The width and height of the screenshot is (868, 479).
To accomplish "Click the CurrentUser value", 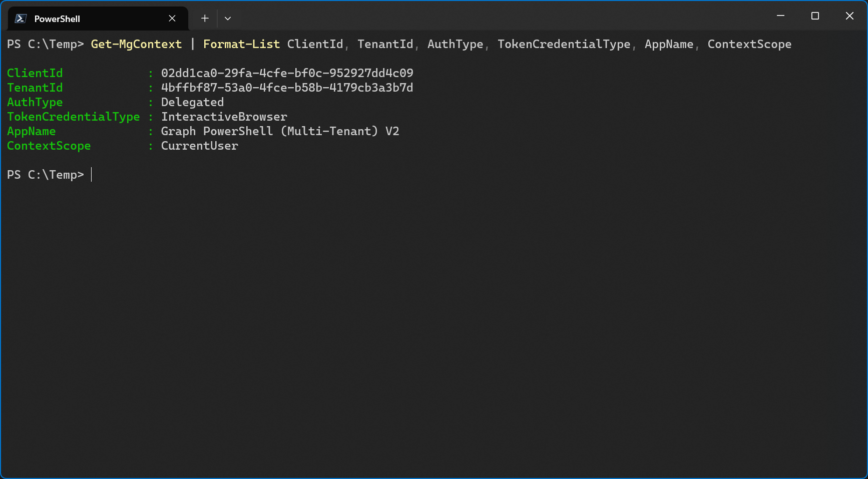I will point(199,146).
